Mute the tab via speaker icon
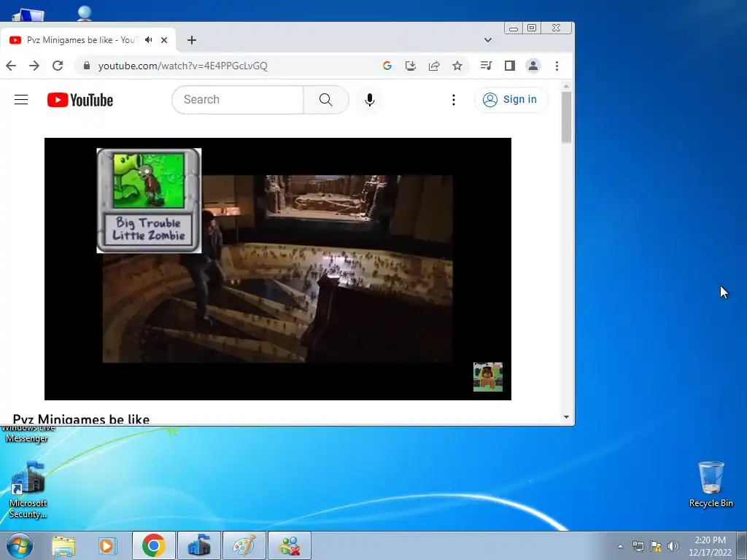Image resolution: width=747 pixels, height=560 pixels. [149, 40]
